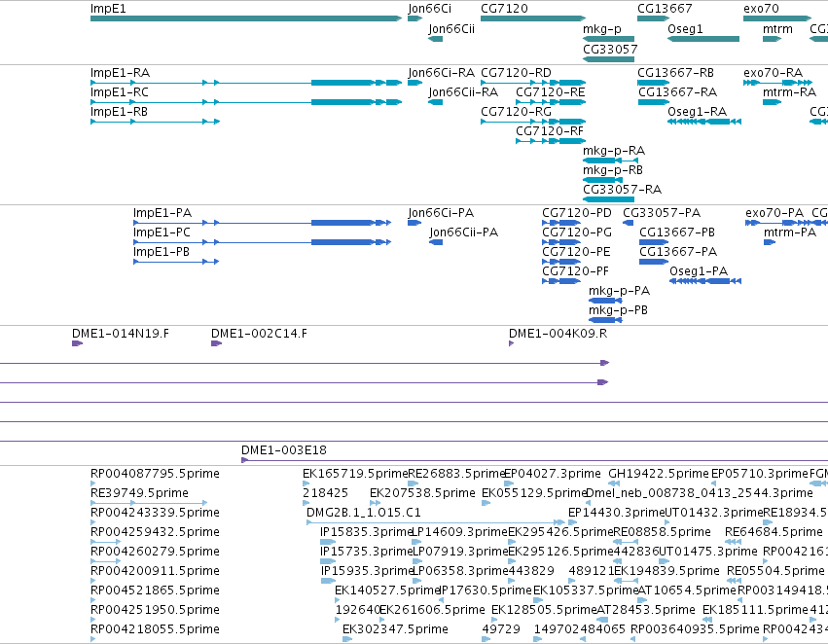Click BAC end DME1-002C14.F

217,343
